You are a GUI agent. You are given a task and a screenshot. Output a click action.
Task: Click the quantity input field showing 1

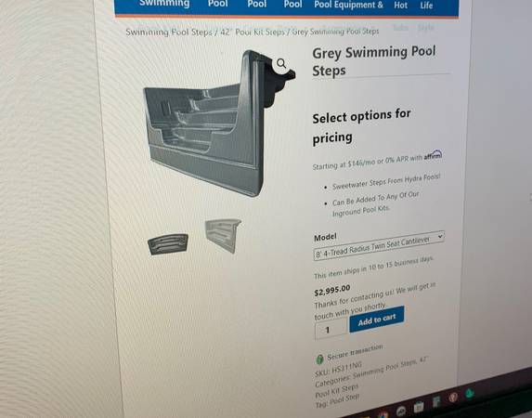coord(331,330)
